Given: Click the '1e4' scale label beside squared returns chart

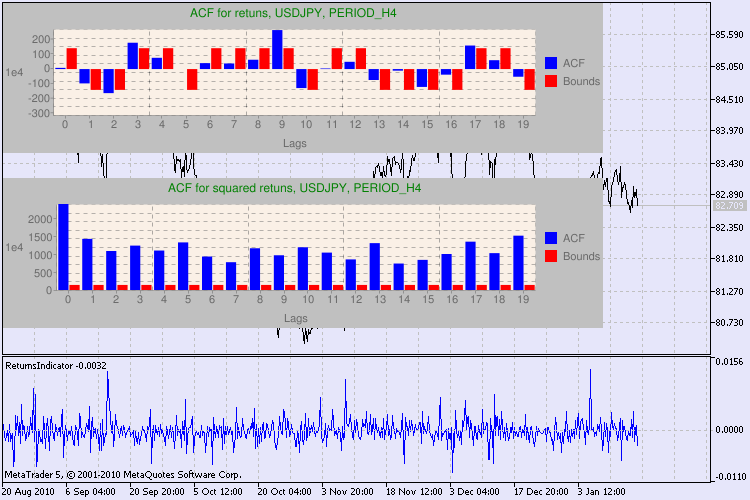Looking at the screenshot, I should coord(14,247).
